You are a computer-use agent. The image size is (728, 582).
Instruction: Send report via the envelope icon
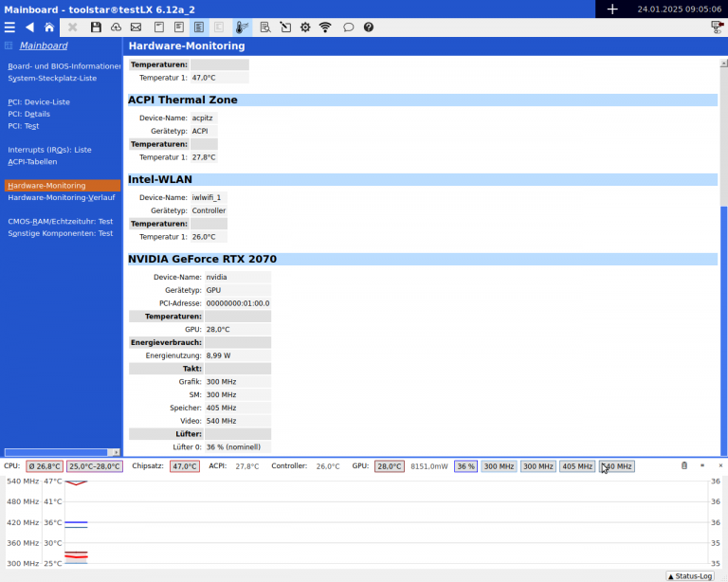[x=136, y=27]
